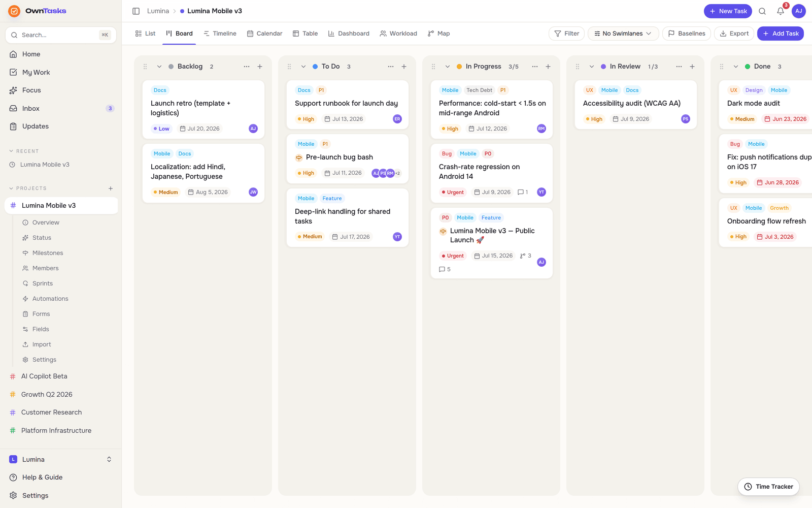Click the To Do column drag handle
Viewport: 812px width, 508px height.
[x=289, y=67]
